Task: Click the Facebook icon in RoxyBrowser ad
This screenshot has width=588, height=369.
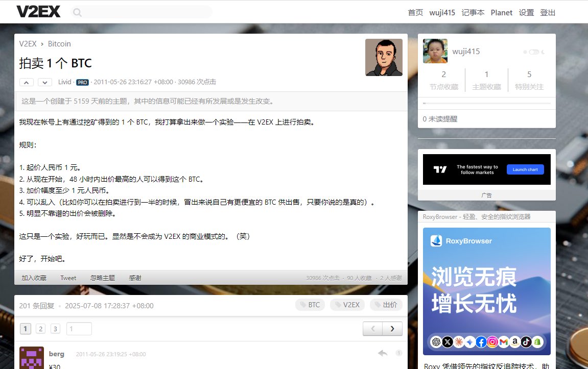Action: click(x=481, y=341)
